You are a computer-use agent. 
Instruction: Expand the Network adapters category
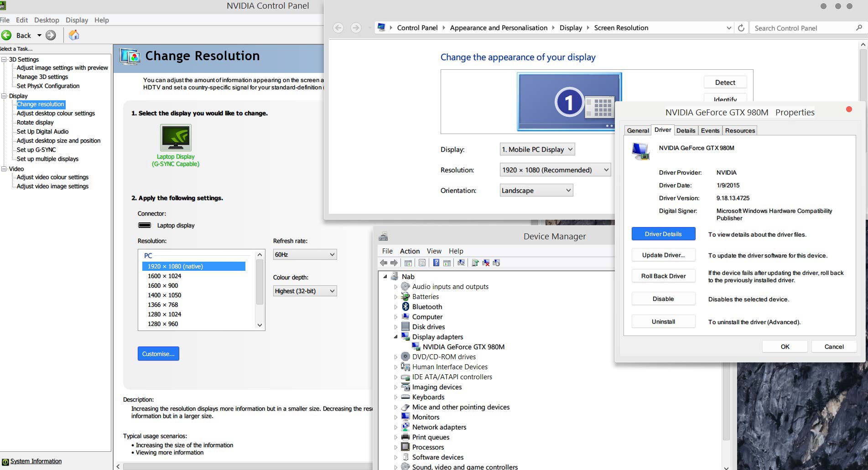pos(395,427)
